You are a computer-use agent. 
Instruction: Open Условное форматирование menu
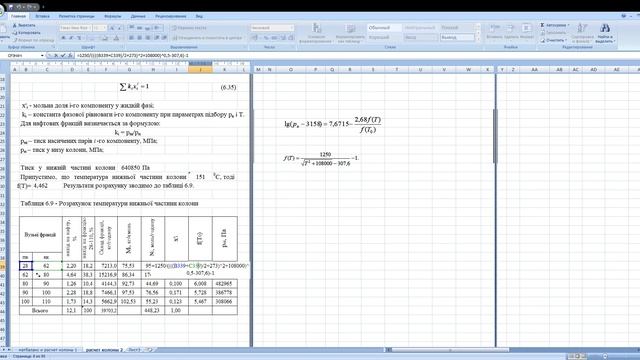coord(317,33)
